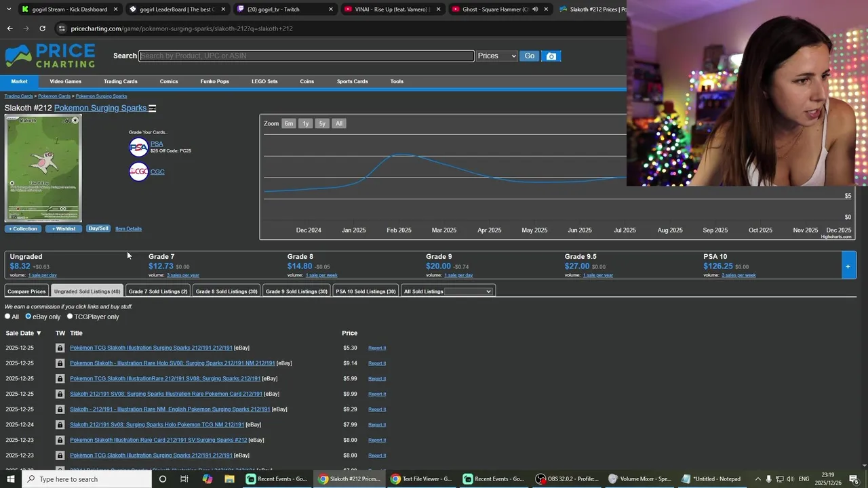
Task: Open OBS 32.0.2 from the taskbar
Action: click(568, 479)
